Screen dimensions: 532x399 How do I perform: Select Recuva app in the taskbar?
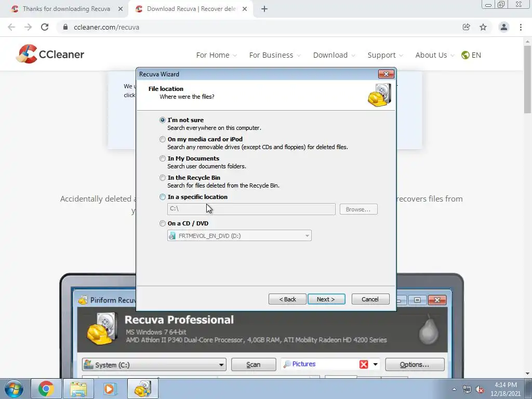coord(143,389)
